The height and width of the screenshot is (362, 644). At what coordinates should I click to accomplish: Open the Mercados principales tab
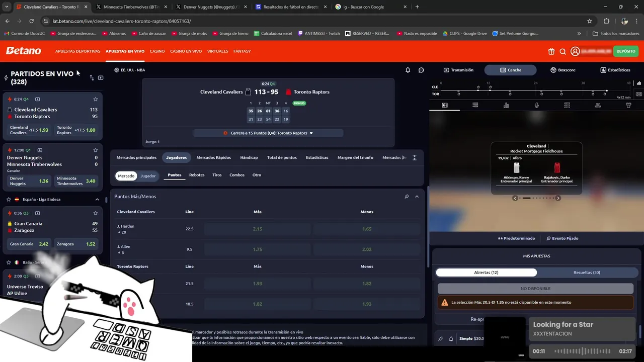tap(136, 157)
